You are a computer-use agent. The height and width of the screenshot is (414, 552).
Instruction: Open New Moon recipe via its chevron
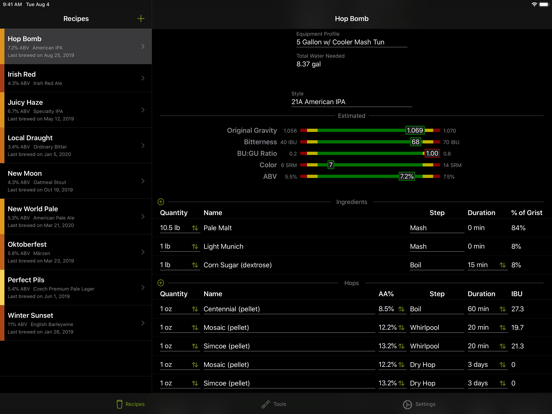point(143,181)
